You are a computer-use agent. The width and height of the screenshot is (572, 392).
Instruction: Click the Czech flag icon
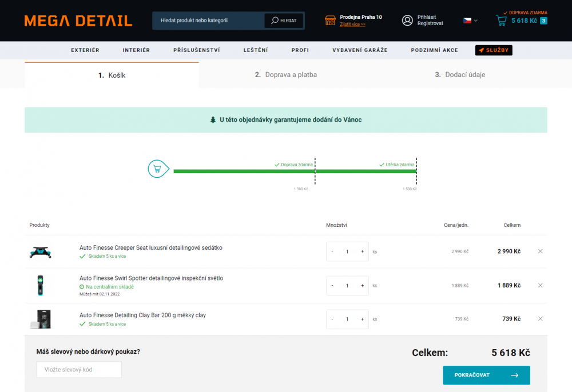467,21
